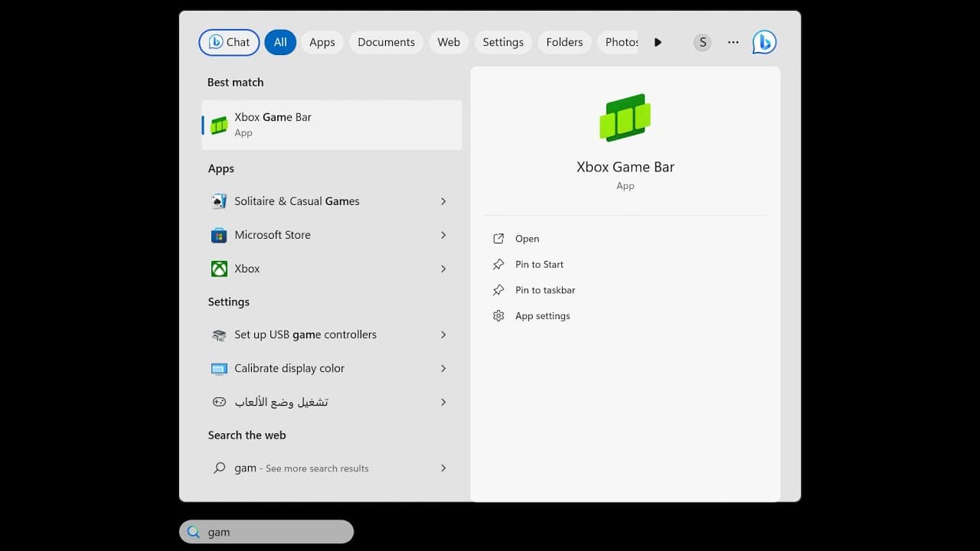Image resolution: width=980 pixels, height=551 pixels.
Task: Click the taskbar search magnifier icon
Action: tap(194, 532)
